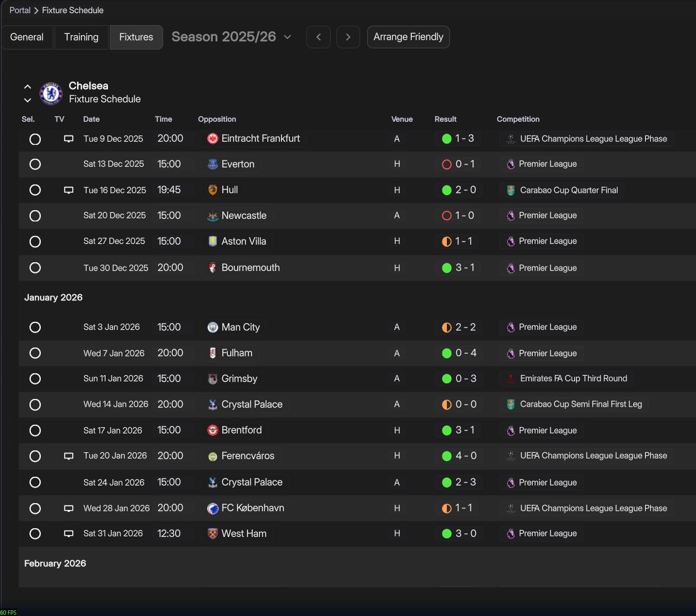Sort by Result column header
The height and width of the screenshot is (616, 696).
(445, 119)
